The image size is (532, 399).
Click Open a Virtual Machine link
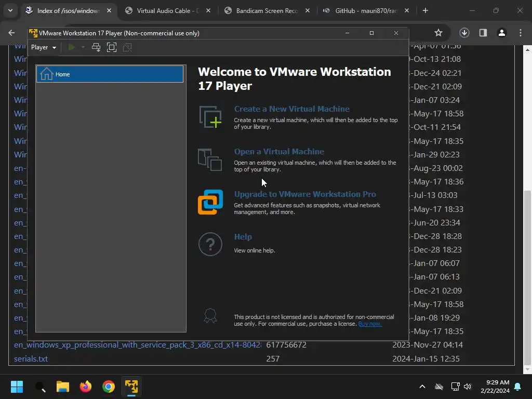[x=279, y=152]
